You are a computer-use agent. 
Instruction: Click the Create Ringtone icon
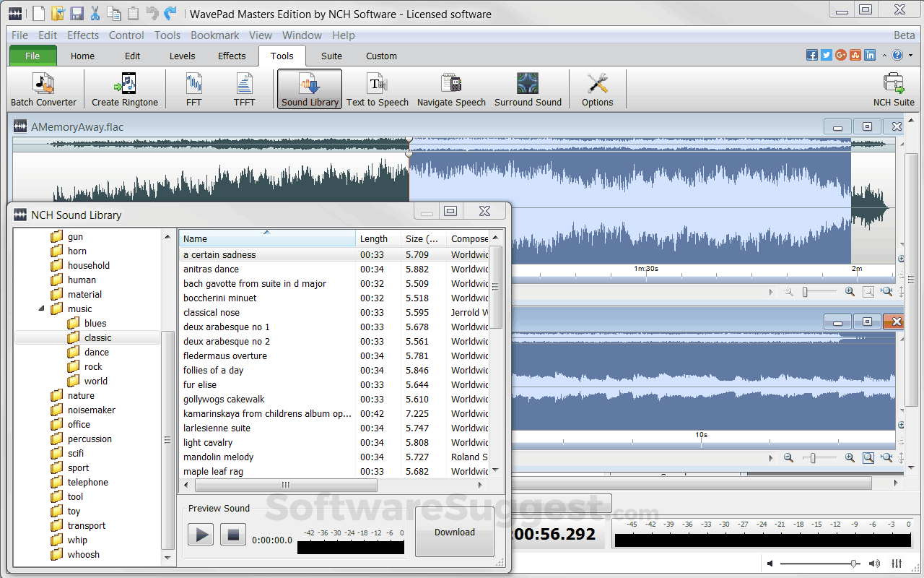(x=125, y=90)
